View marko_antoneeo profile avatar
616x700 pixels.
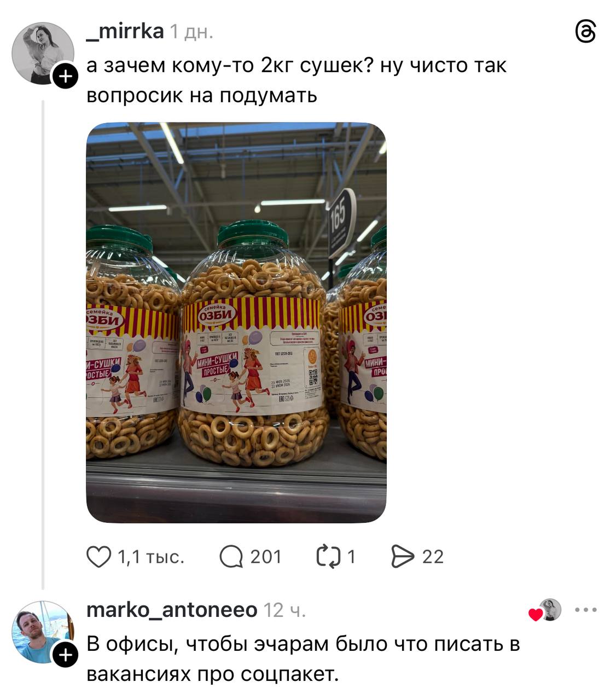click(x=43, y=632)
